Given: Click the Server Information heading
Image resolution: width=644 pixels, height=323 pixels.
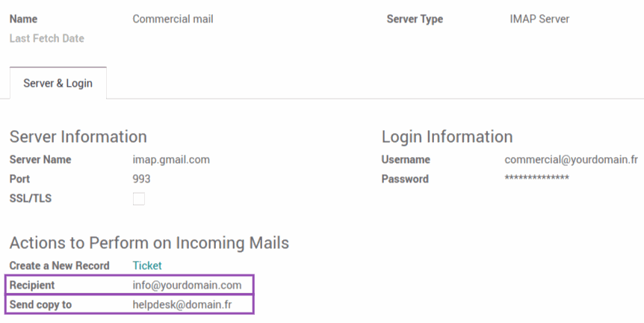Looking at the screenshot, I should click(78, 136).
